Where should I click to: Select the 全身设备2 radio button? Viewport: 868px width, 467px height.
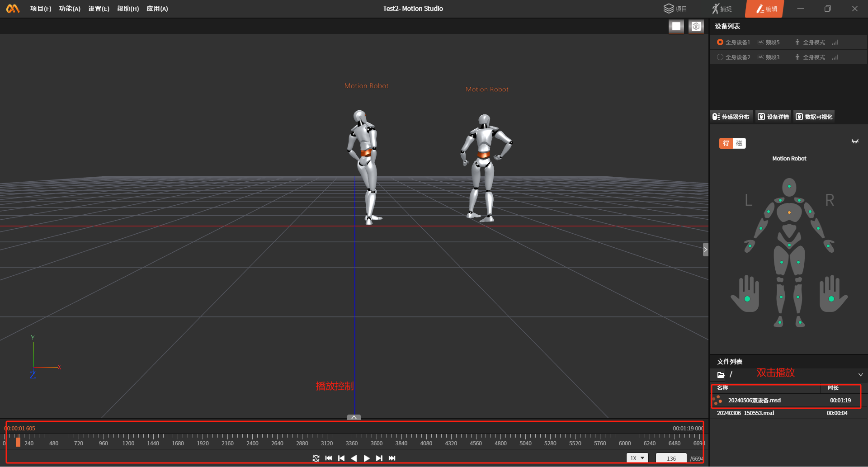point(720,57)
